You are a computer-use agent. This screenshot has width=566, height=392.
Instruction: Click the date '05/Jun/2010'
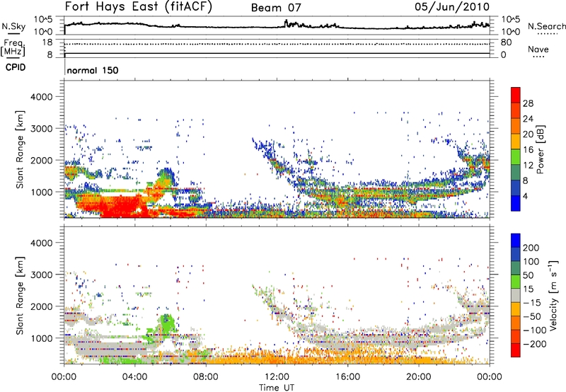coord(452,7)
